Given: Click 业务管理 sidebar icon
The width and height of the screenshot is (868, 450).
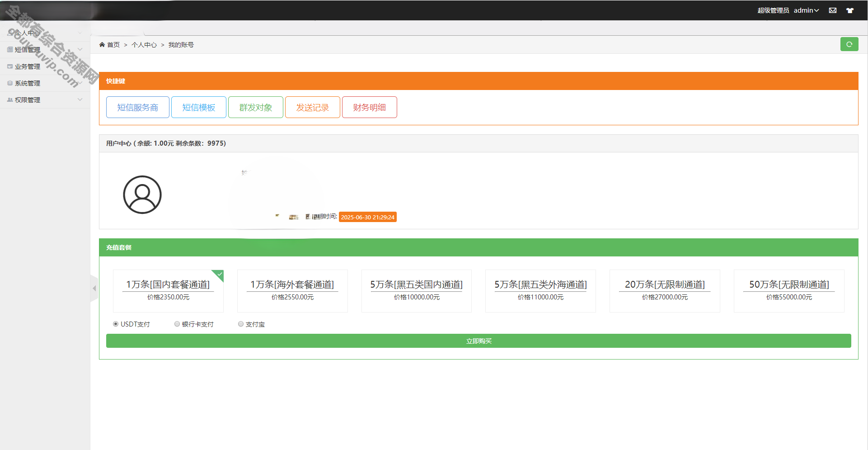Looking at the screenshot, I should [x=10, y=66].
